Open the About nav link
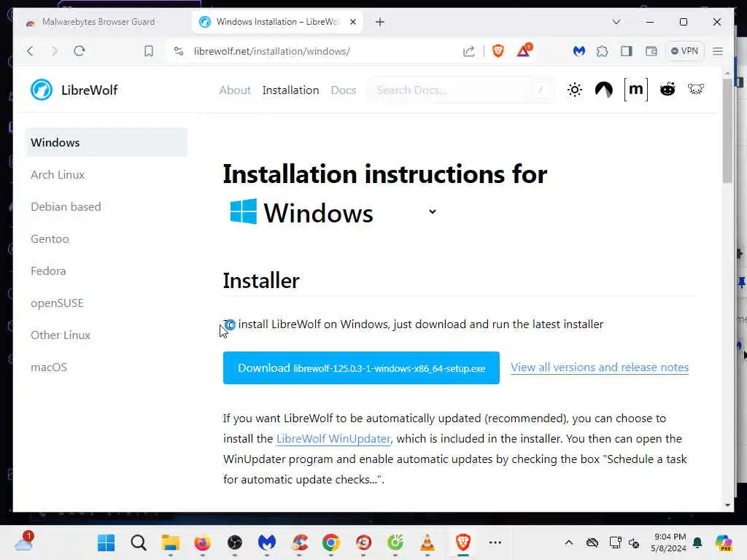The image size is (747, 560). pyautogui.click(x=235, y=90)
